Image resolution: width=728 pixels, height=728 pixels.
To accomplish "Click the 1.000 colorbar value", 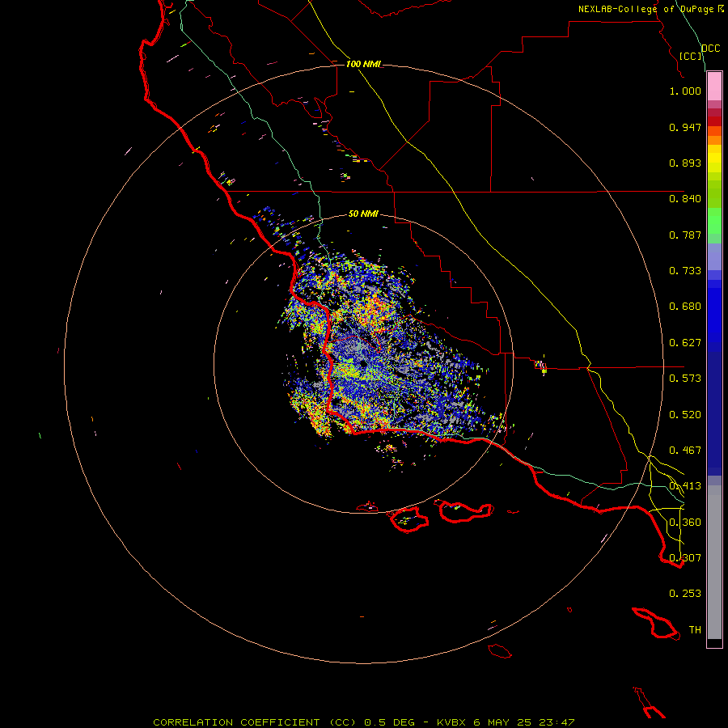I will tap(685, 91).
